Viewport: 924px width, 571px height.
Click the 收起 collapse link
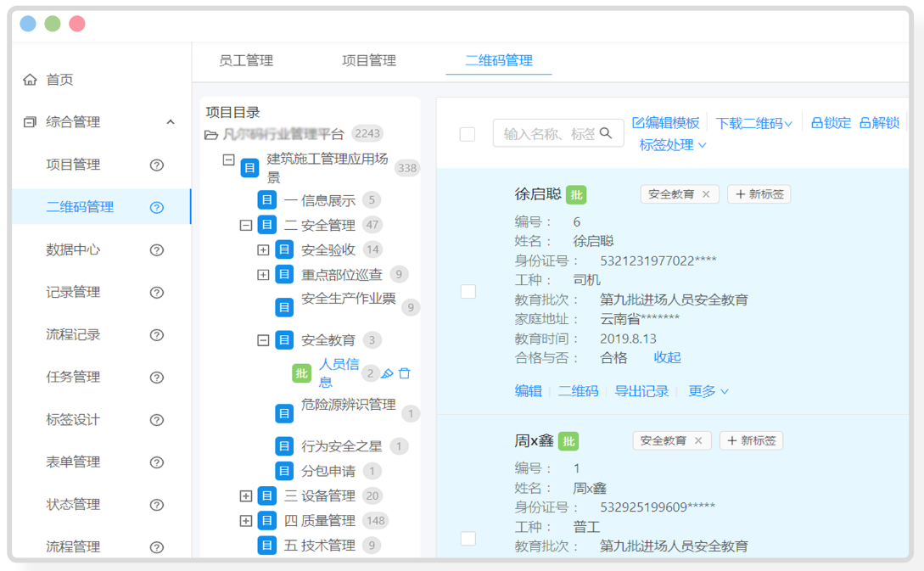(x=667, y=357)
